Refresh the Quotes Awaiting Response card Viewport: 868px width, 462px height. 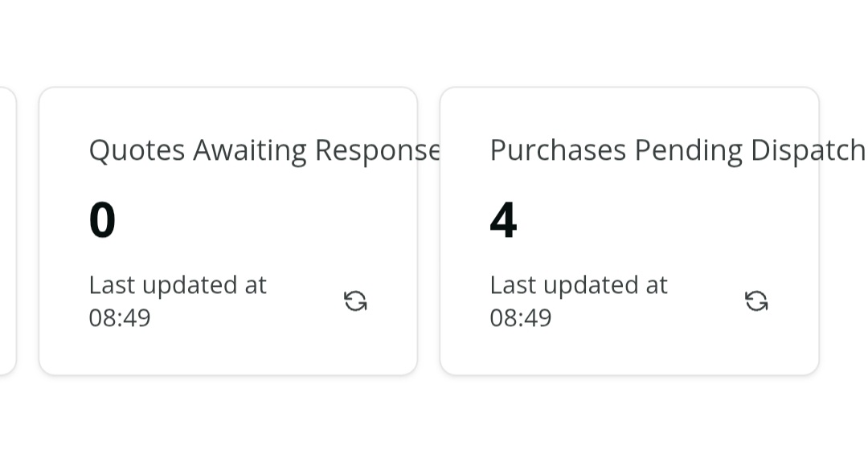pos(355,301)
